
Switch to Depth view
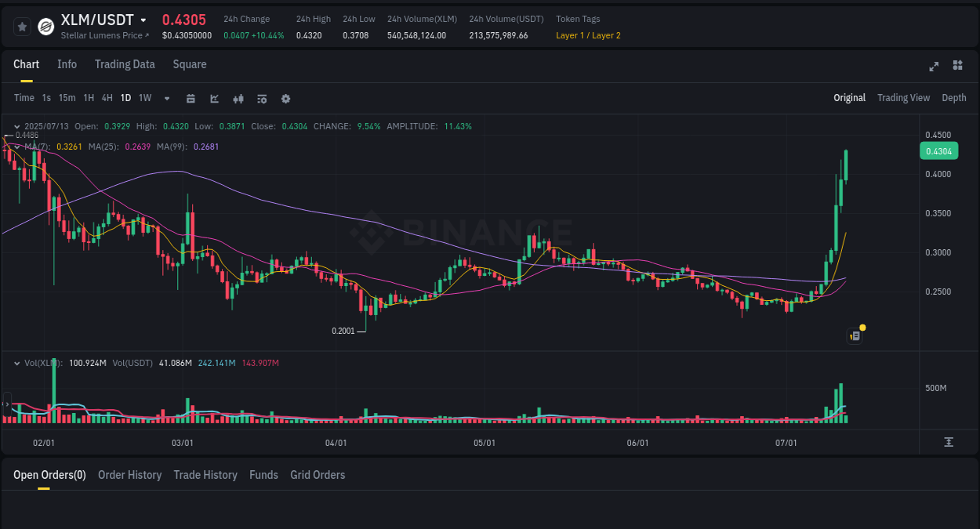(x=953, y=97)
